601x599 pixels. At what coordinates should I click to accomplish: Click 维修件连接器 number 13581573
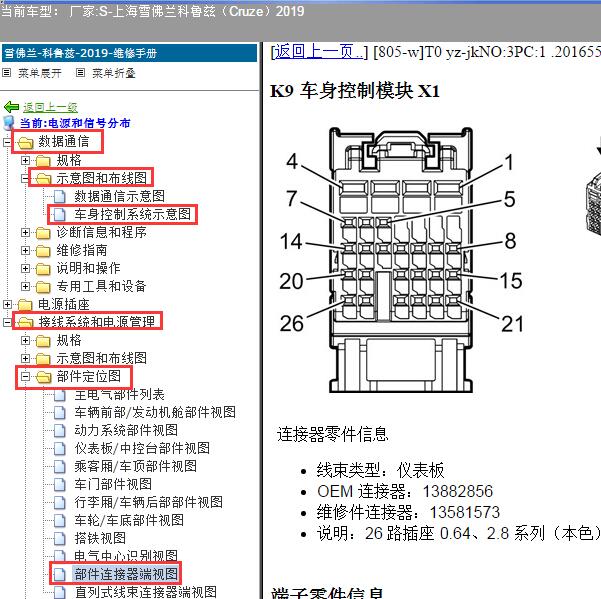pyautogui.click(x=465, y=512)
